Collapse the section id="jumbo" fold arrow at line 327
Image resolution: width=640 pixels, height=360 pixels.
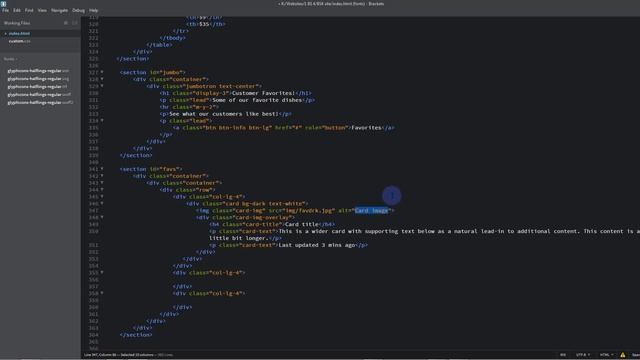[x=102, y=72]
